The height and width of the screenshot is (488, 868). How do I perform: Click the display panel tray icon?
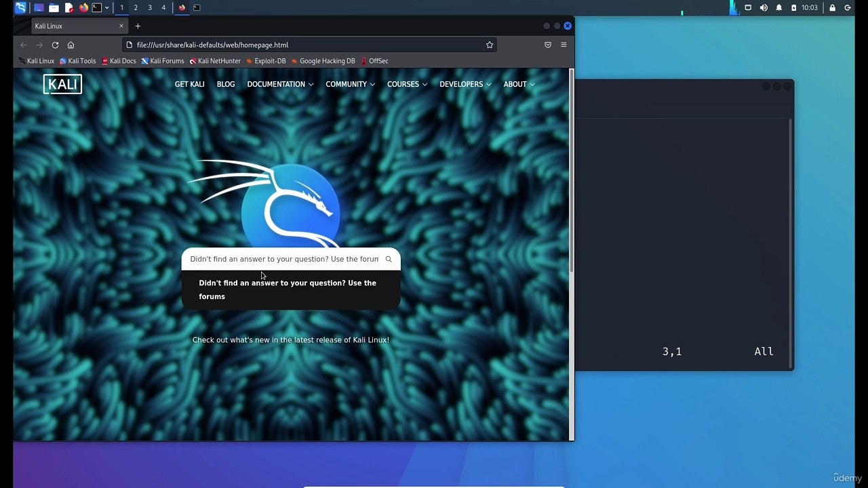coord(748,7)
